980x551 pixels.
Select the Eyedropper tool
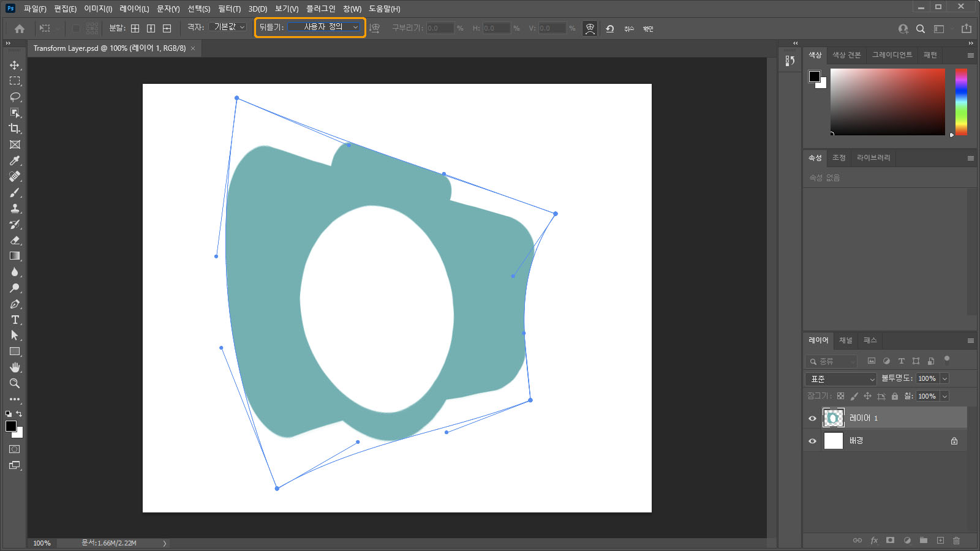15,160
